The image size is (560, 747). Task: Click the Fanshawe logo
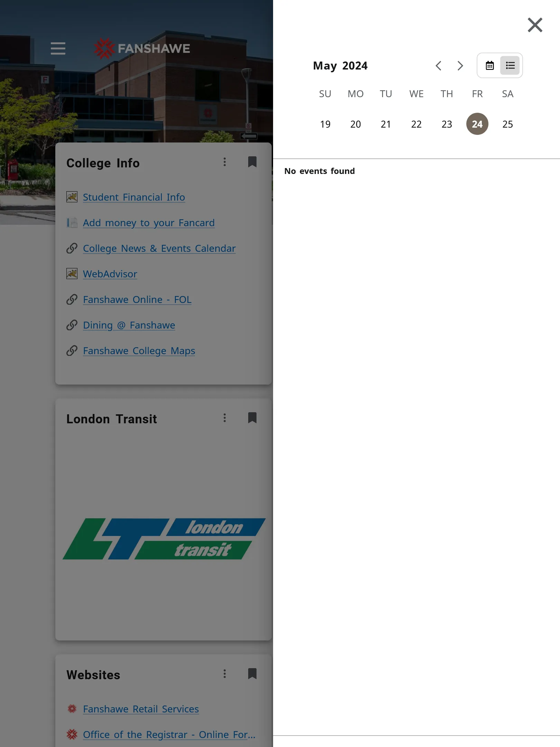142,48
